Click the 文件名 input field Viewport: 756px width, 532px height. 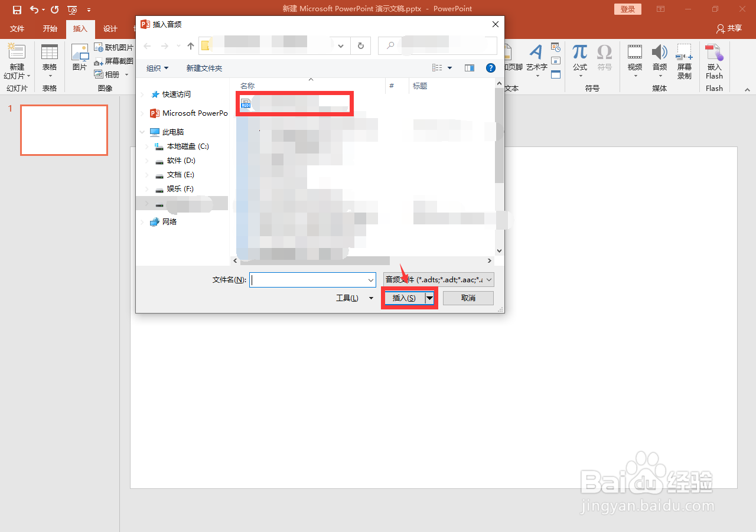tap(312, 280)
